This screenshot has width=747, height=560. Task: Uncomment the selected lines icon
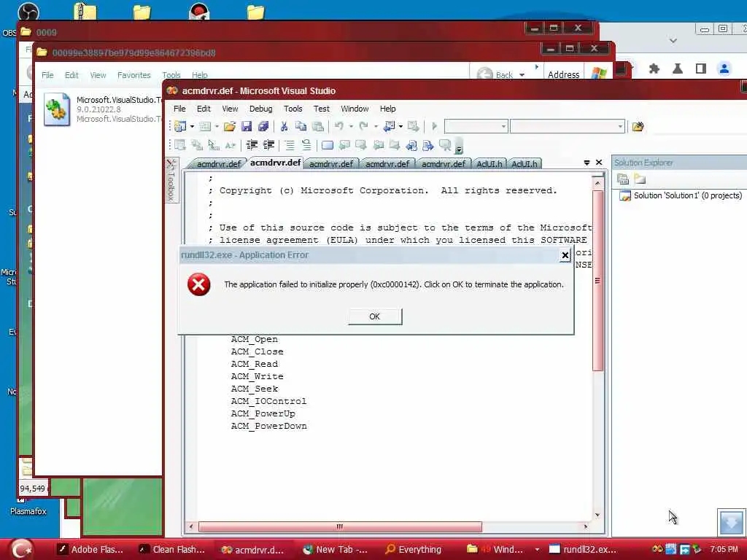click(306, 145)
